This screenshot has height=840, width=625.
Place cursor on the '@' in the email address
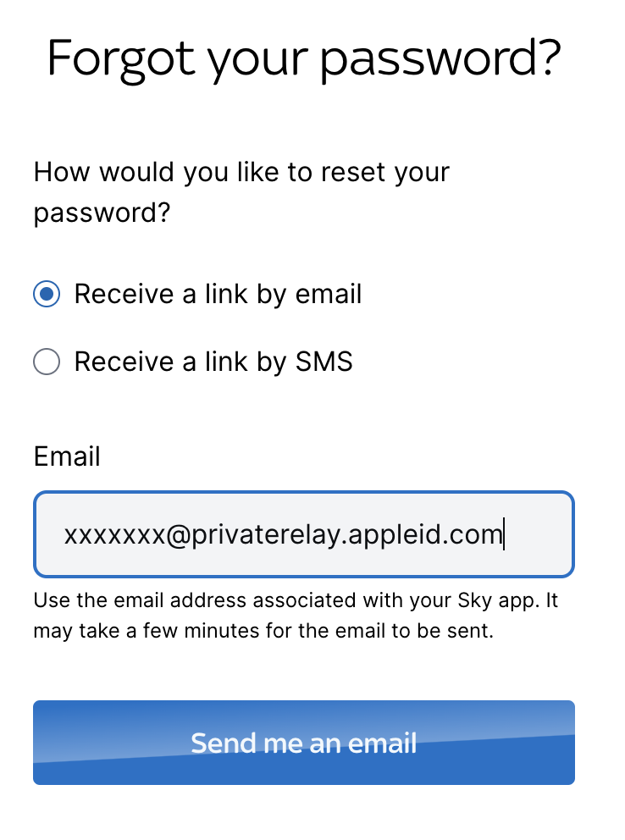click(179, 535)
